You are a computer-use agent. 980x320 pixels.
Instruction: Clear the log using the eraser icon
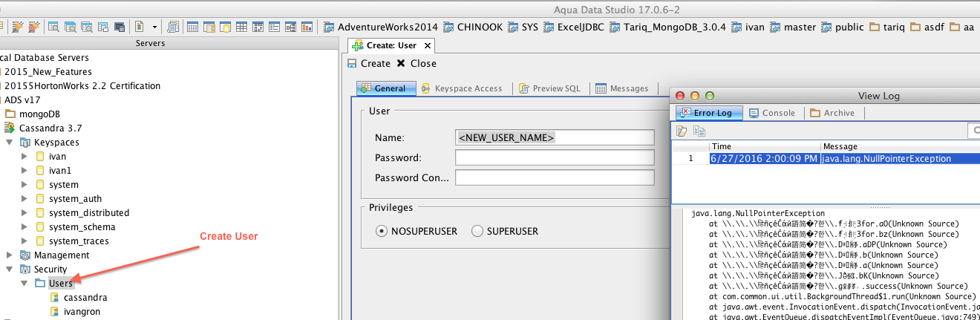click(x=682, y=131)
